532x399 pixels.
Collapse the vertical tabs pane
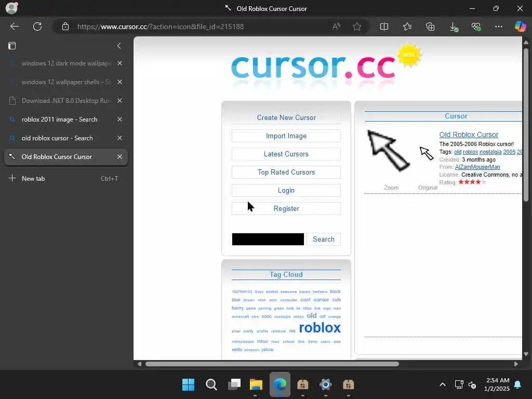(x=119, y=46)
